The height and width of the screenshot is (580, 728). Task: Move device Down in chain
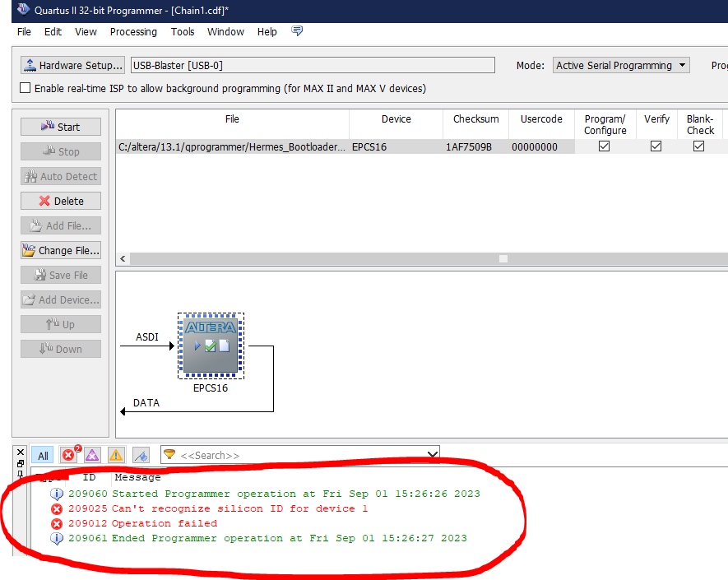point(61,349)
